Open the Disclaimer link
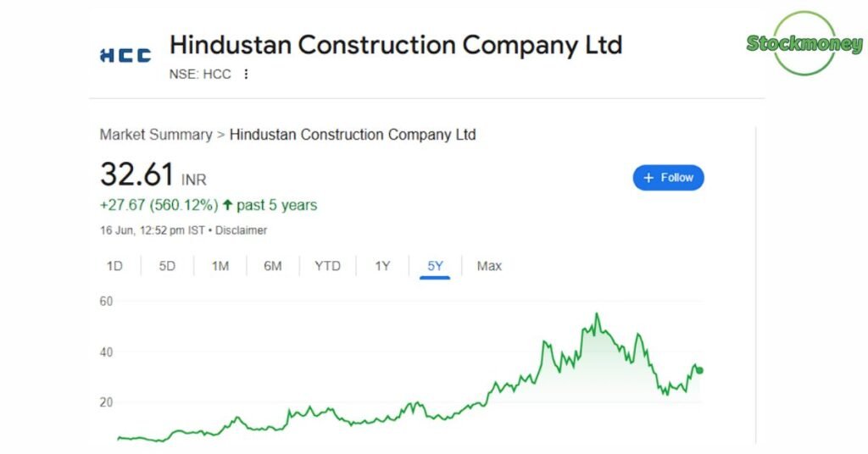 (242, 230)
